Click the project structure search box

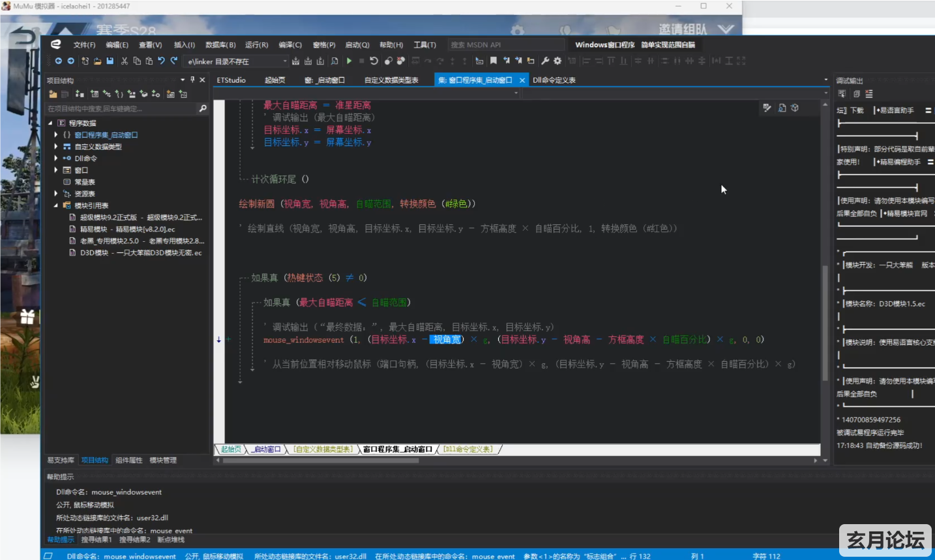[121, 109]
